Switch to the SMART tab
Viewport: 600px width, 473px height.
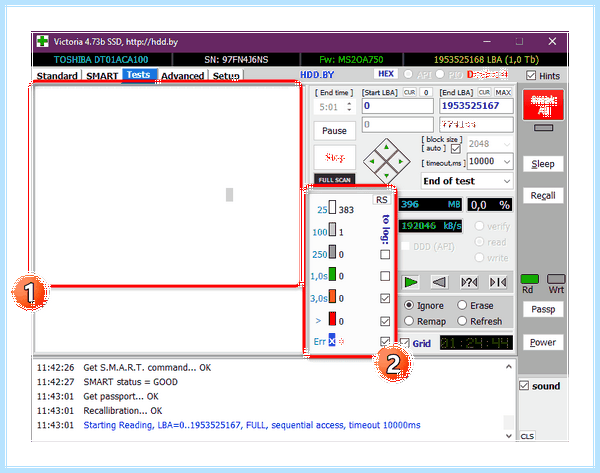point(102,76)
